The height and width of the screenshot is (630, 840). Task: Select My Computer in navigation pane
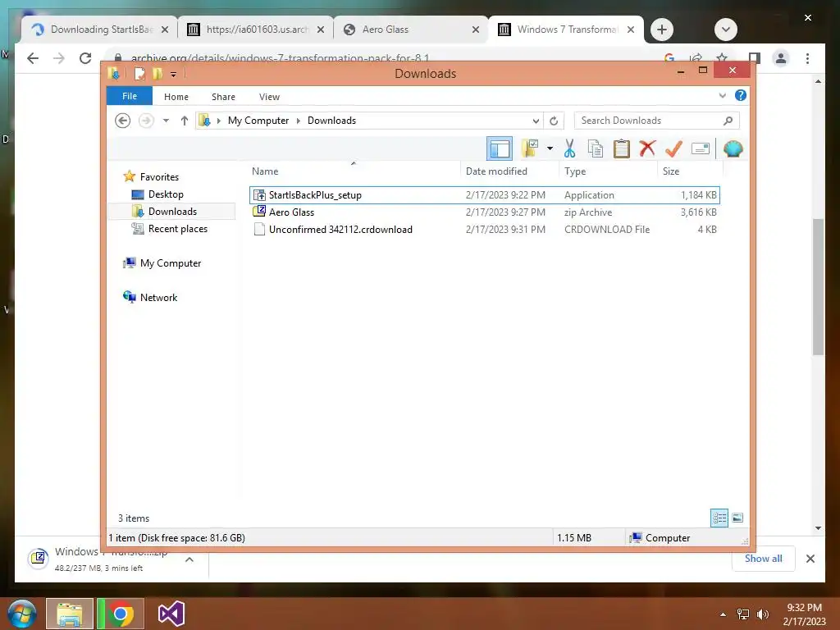(171, 263)
